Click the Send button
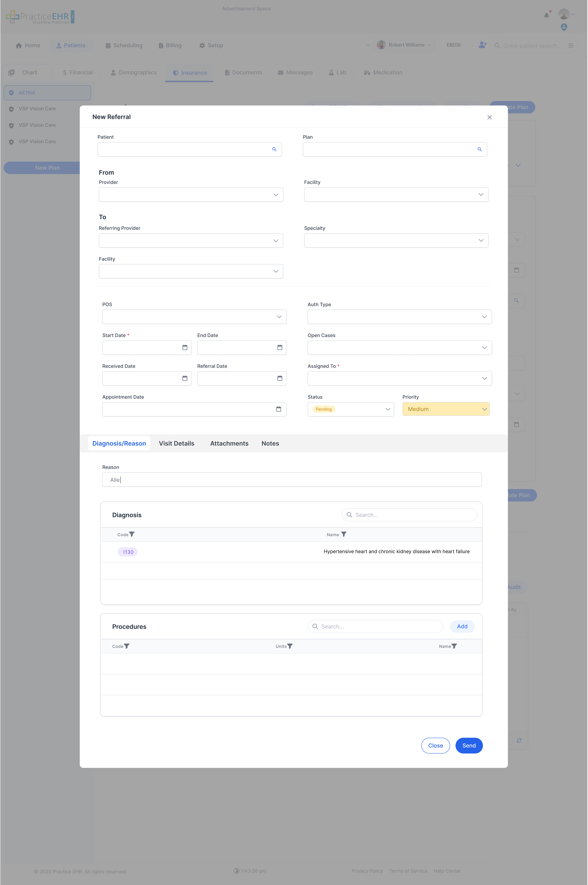This screenshot has width=588, height=885. pyautogui.click(x=469, y=745)
